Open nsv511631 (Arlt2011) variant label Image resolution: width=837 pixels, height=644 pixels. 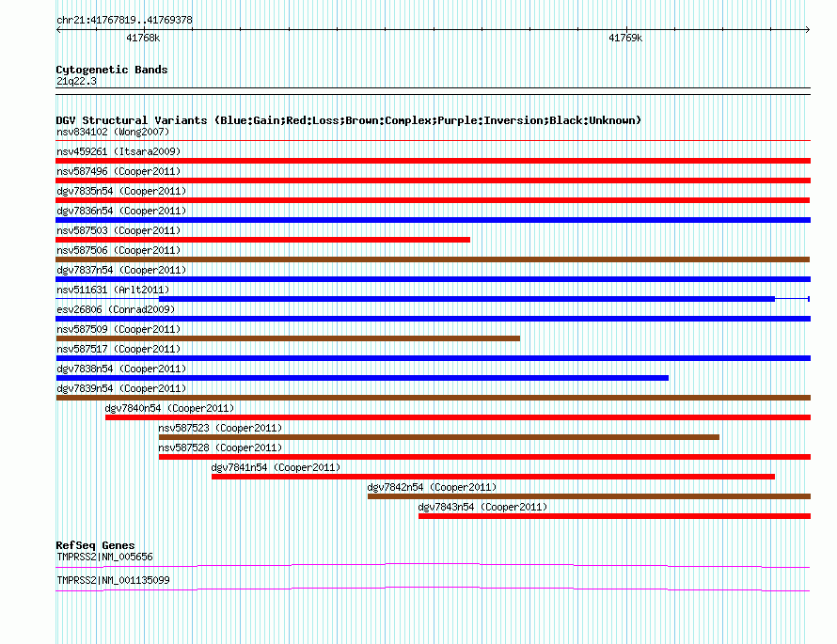pyautogui.click(x=113, y=290)
